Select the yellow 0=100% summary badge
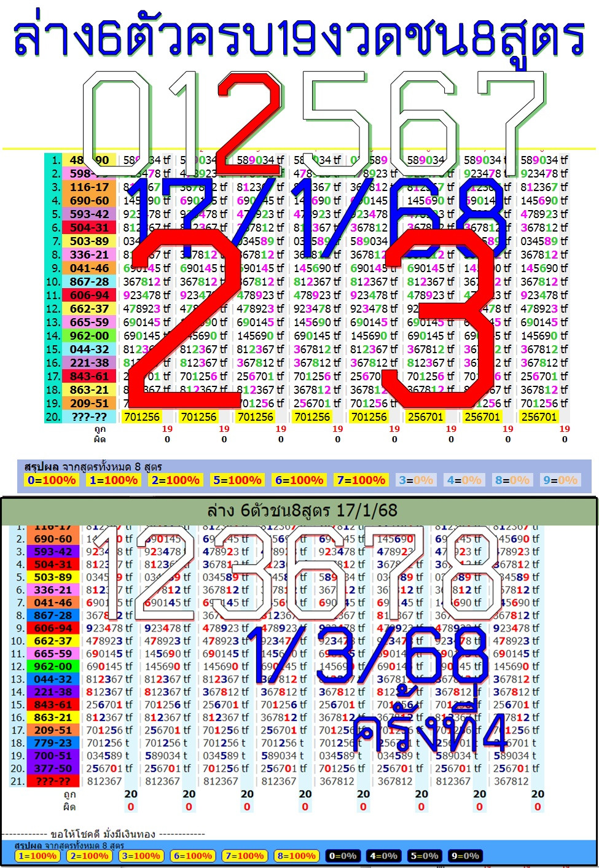Viewport: 599px width, 868px height. (52, 480)
